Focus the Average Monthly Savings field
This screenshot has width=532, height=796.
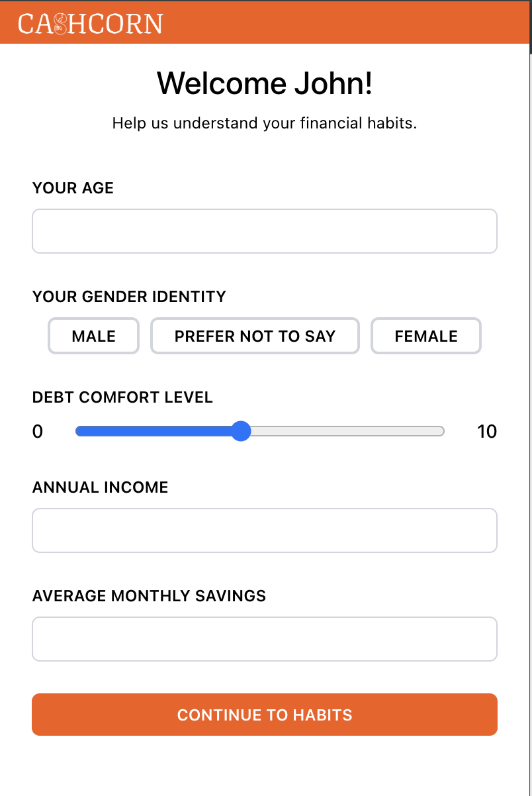(265, 639)
